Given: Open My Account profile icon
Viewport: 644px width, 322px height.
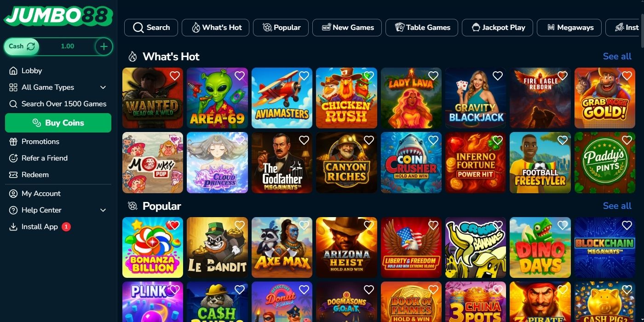Looking at the screenshot, I should (13, 194).
